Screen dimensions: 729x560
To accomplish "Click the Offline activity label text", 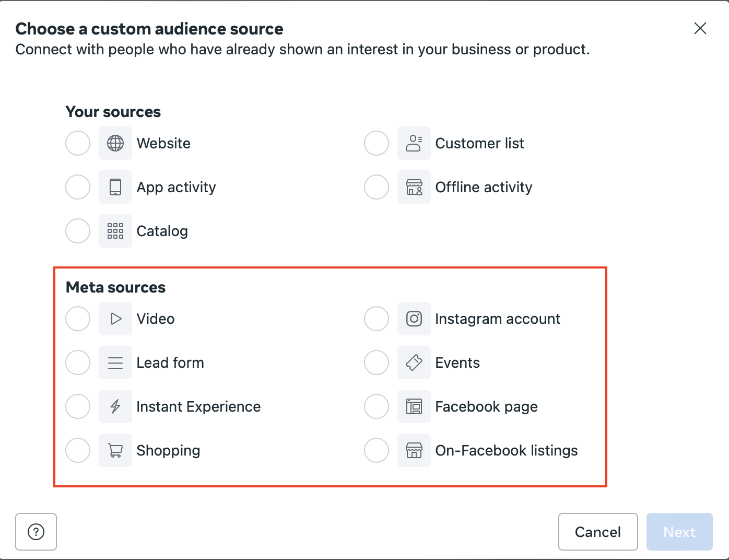I will pyautogui.click(x=484, y=188).
